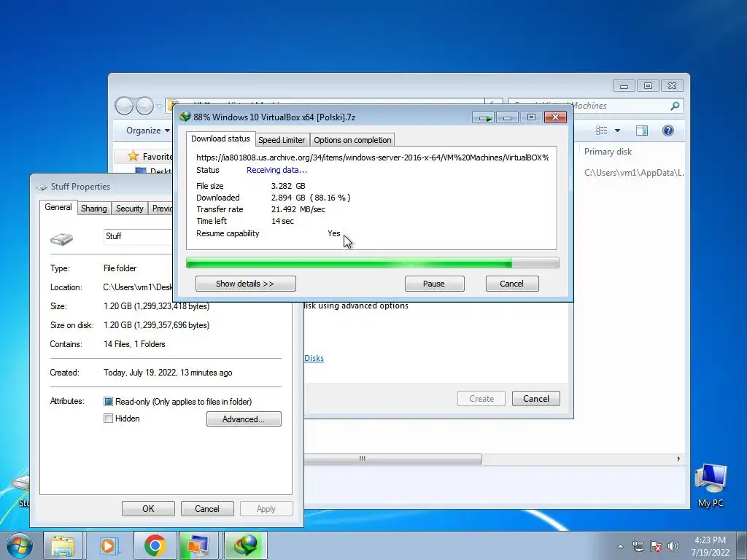Open Advanced... attributes dialog
This screenshot has height=560, width=747.
[244, 419]
